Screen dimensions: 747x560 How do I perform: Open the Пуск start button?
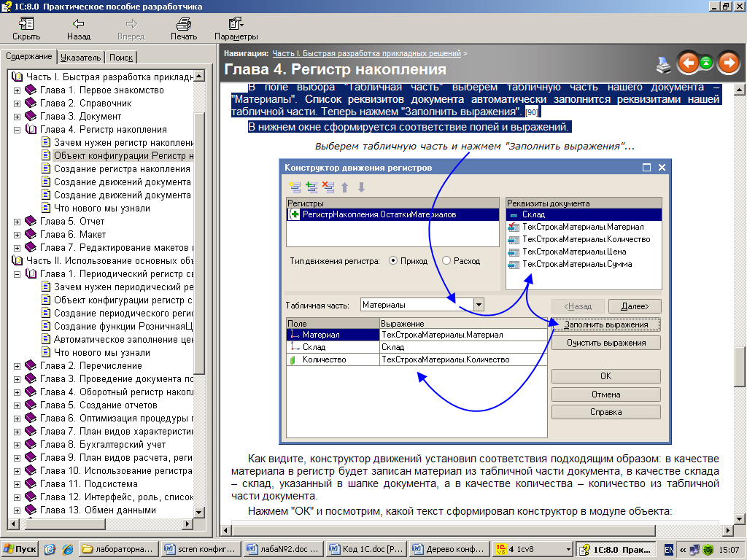20,549
